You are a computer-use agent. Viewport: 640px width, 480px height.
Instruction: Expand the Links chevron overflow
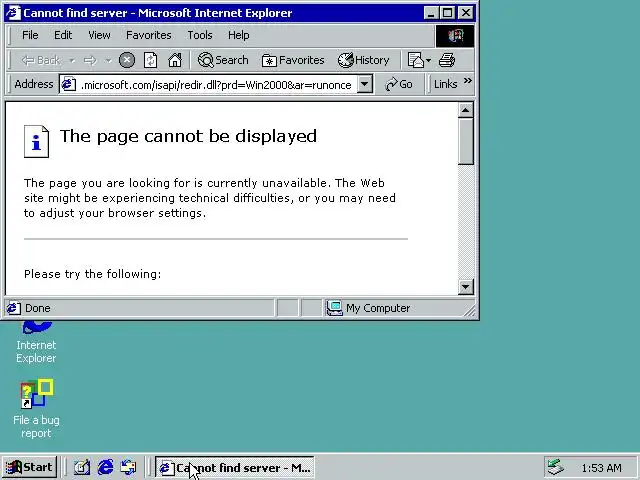point(468,81)
